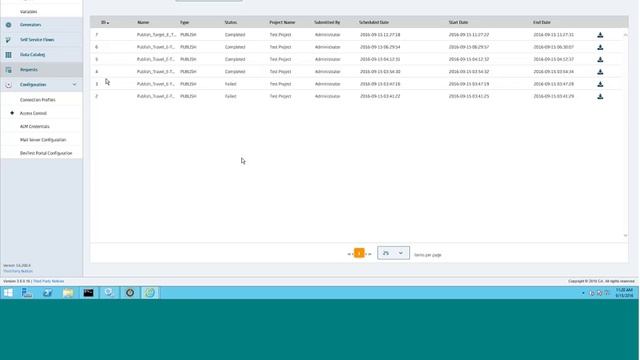Image resolution: width=640 pixels, height=360 pixels.
Task: Open the Windows Start menu
Action: [x=8, y=293]
